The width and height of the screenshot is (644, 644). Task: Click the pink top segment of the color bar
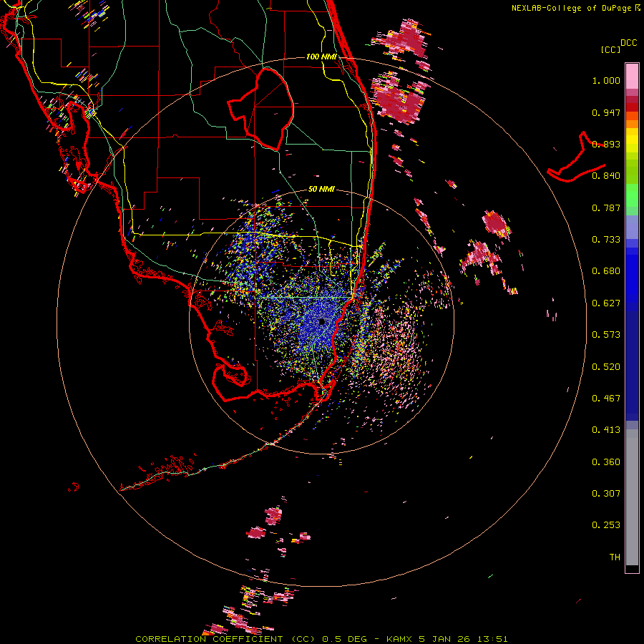pyautogui.click(x=632, y=77)
